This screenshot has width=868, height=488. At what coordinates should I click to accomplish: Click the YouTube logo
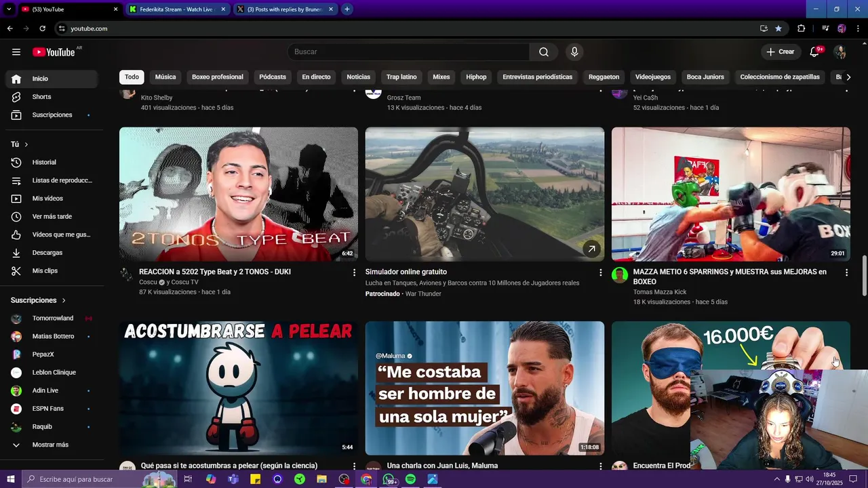pos(54,52)
